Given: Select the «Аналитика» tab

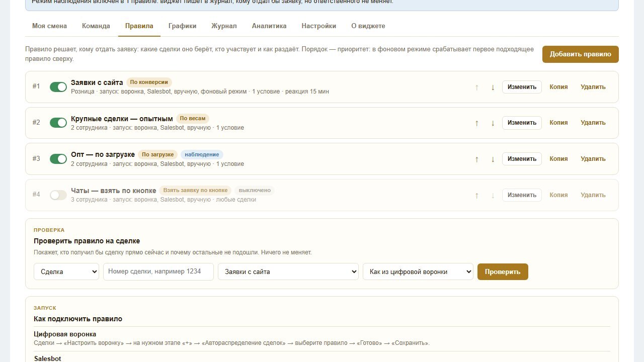Looking at the screenshot, I should click(269, 26).
